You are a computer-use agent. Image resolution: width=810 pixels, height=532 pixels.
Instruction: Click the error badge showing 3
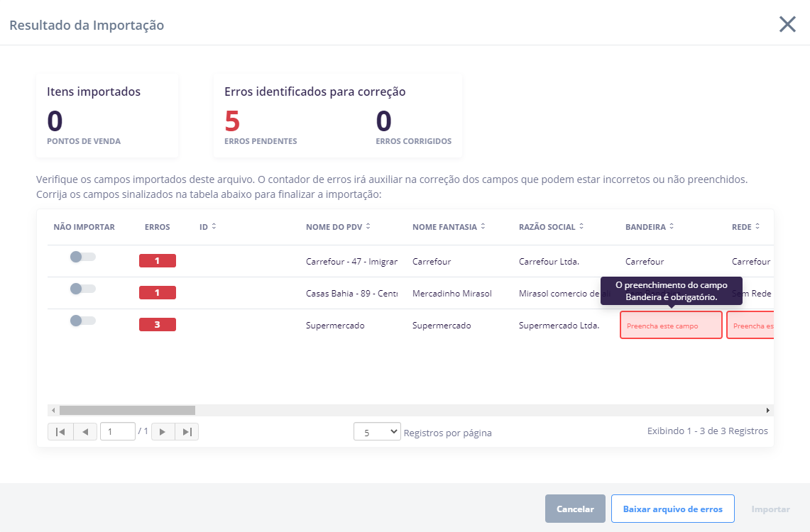point(157,325)
